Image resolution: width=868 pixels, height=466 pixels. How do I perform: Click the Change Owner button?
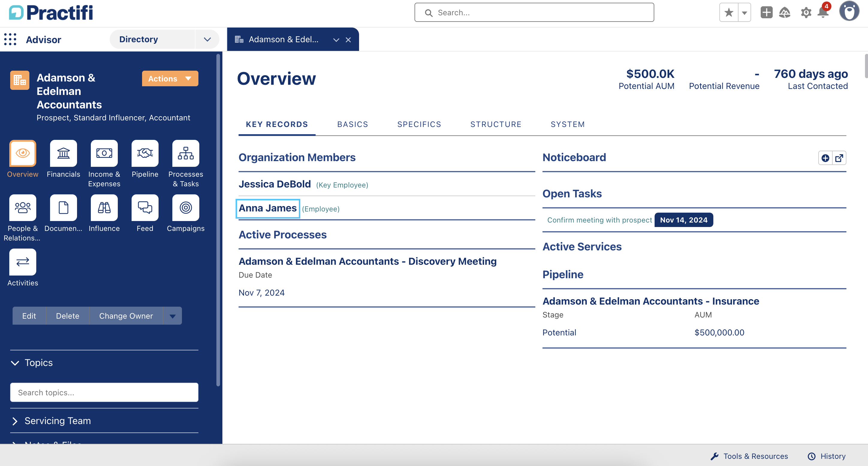(x=126, y=316)
